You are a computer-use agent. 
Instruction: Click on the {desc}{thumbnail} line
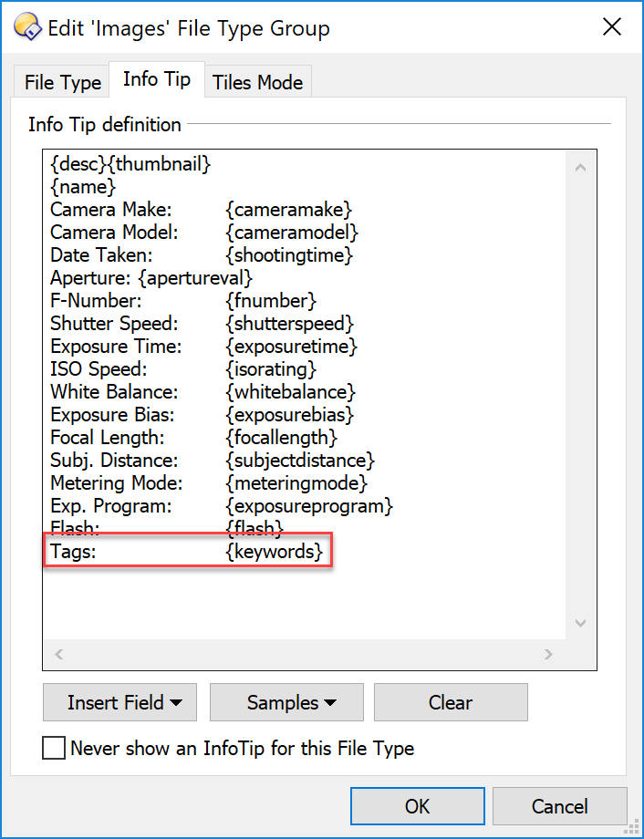[130, 164]
